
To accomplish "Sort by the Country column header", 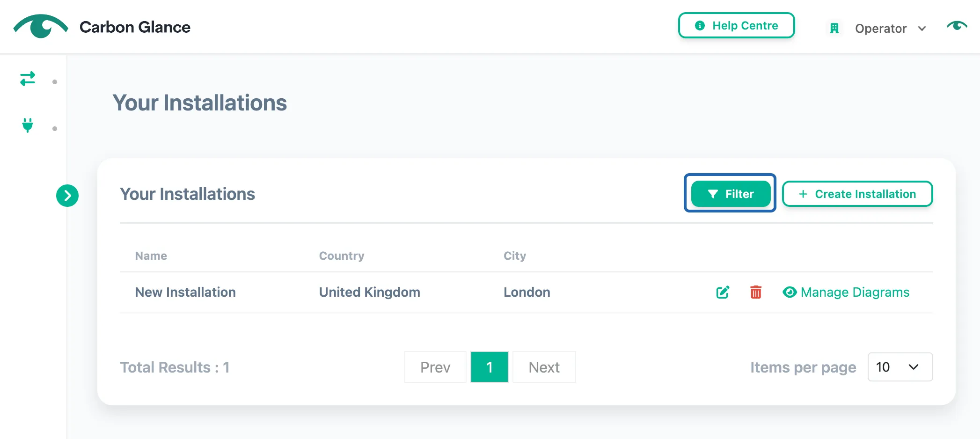I will click(x=342, y=256).
